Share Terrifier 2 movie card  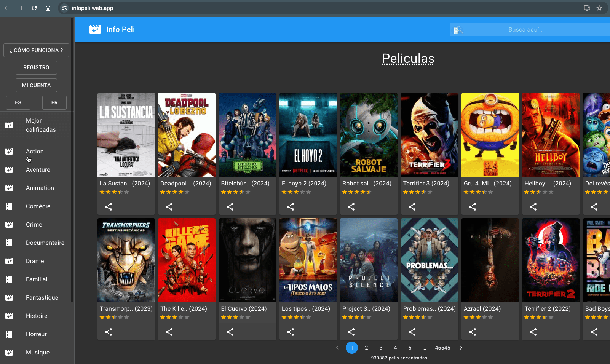coord(533,332)
